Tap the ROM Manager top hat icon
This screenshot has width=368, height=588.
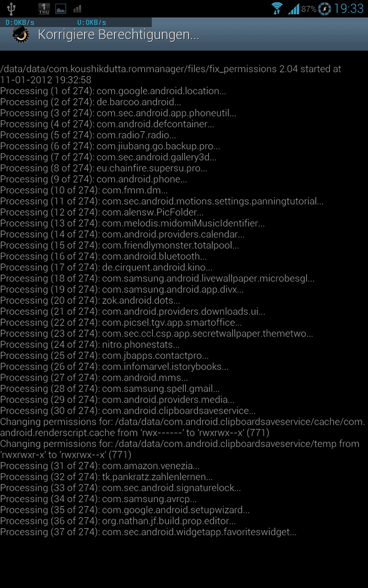[21, 35]
